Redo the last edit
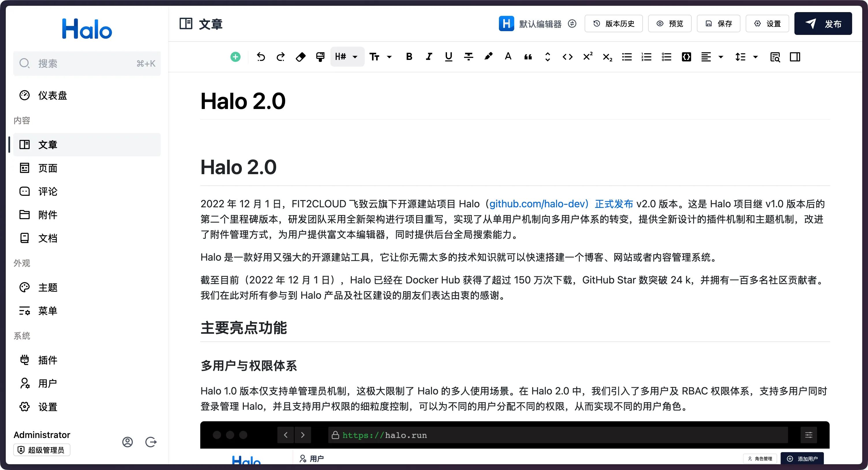 pos(280,57)
